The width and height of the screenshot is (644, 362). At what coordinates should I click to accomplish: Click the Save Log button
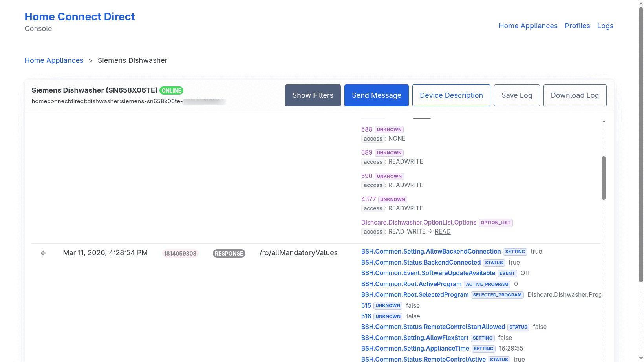(517, 95)
